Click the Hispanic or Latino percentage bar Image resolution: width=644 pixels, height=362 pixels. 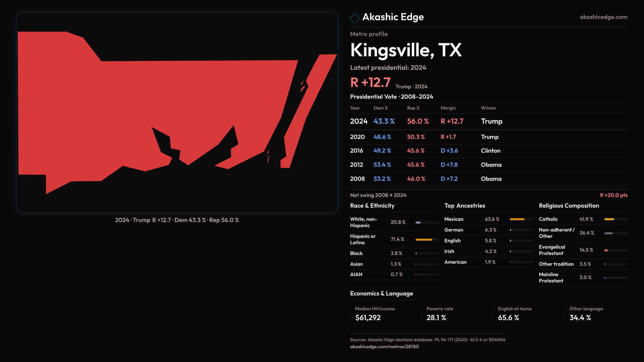[424, 240]
